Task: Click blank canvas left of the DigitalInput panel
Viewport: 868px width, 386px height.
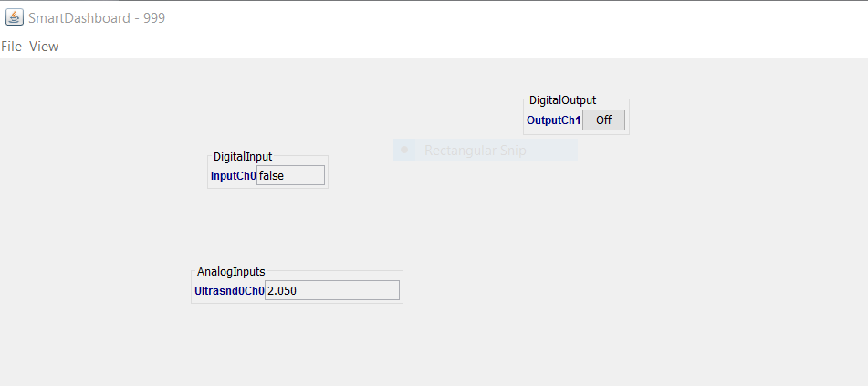Action: point(100,173)
